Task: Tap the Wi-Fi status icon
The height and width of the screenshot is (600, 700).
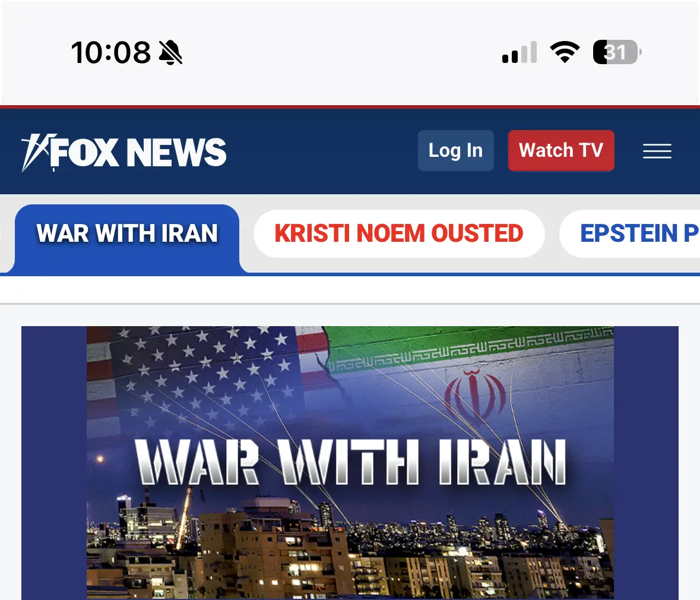Action: 565,52
